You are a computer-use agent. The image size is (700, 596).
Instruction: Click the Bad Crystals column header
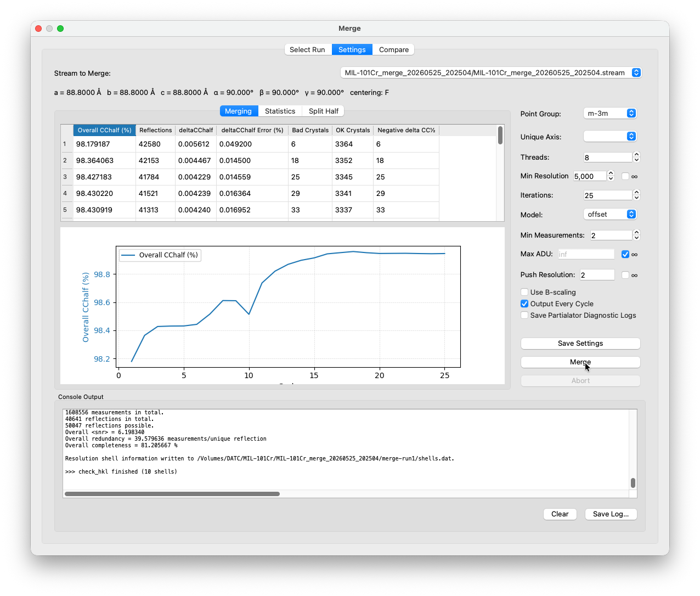[310, 130]
